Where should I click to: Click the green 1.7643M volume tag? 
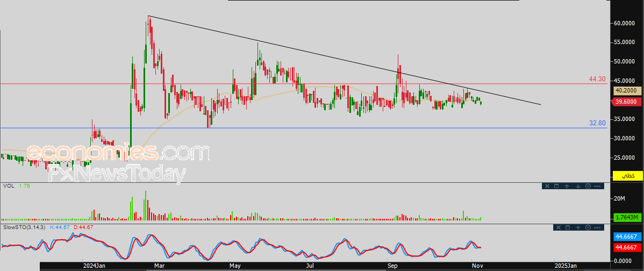627,217
